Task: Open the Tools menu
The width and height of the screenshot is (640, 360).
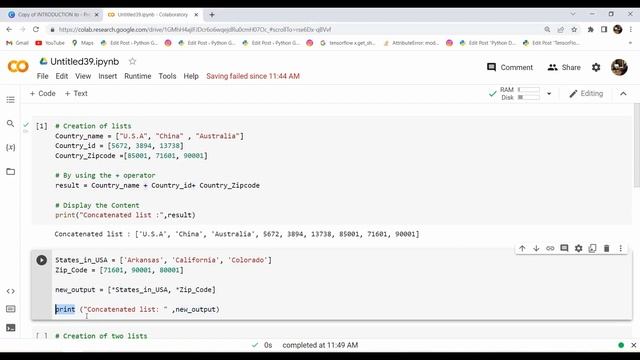Action: (x=167, y=76)
